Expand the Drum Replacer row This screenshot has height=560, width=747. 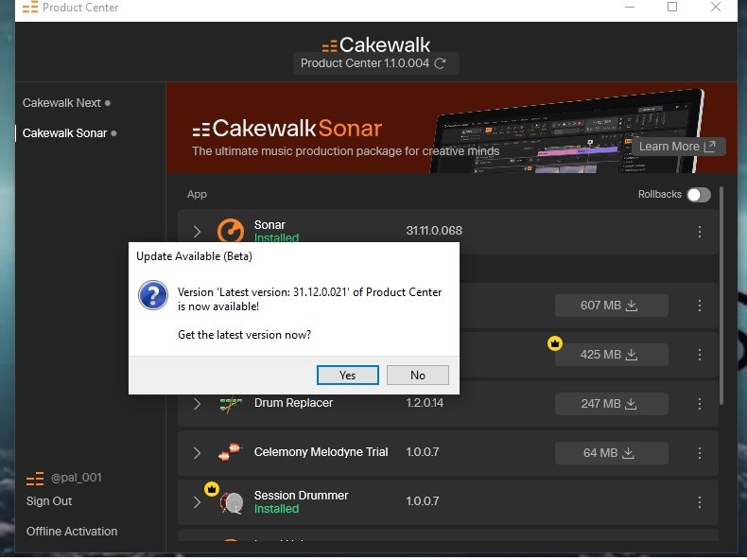[197, 404]
